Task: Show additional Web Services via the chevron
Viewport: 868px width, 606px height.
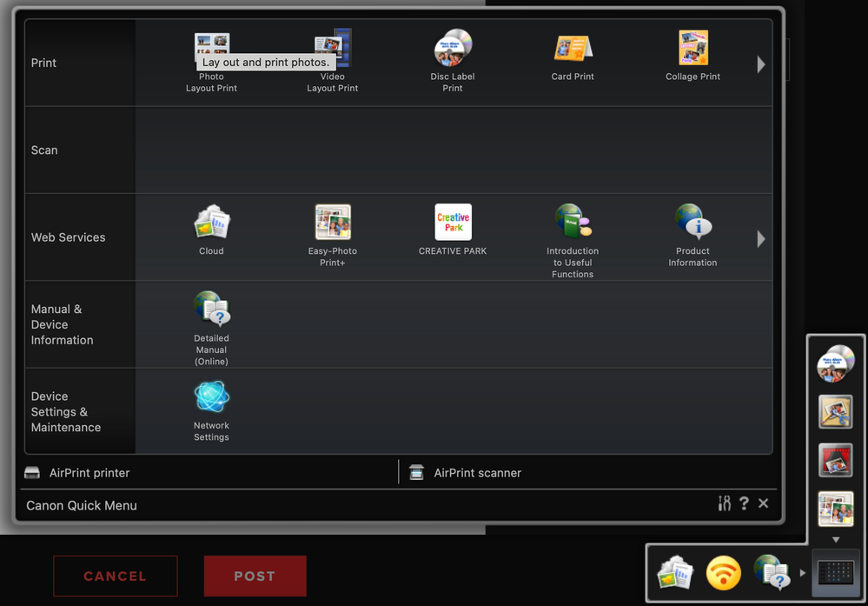Action: pos(760,238)
